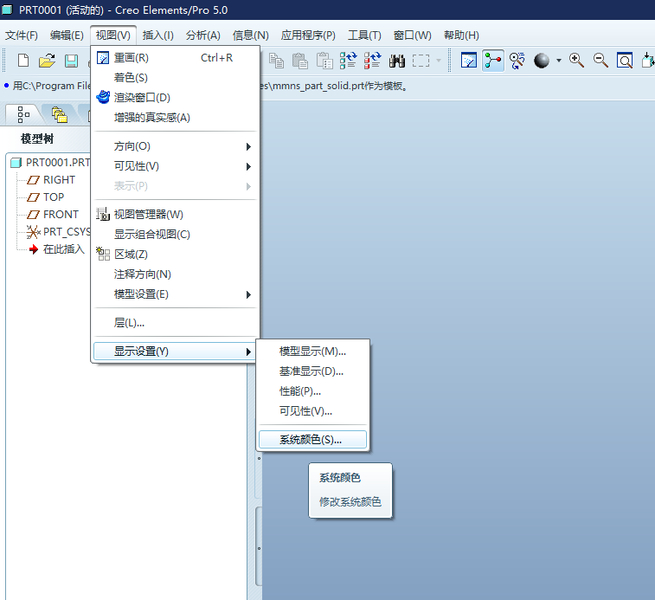The image size is (655, 600).
Task: Click the Open folder icon
Action: pos(47,61)
